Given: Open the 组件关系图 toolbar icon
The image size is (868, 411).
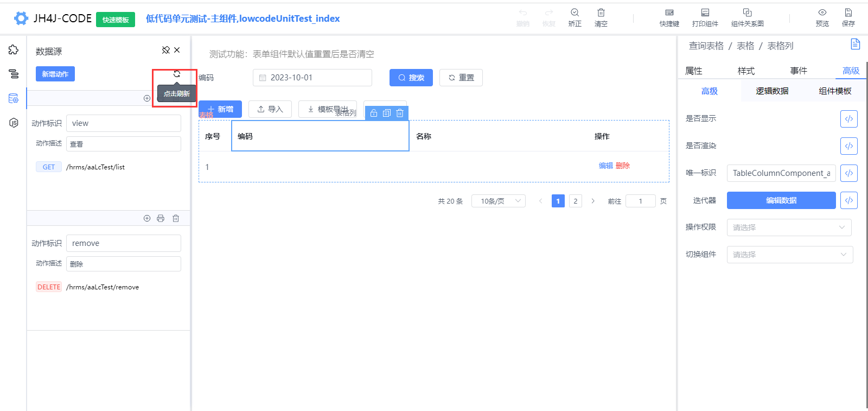Looking at the screenshot, I should point(748,18).
